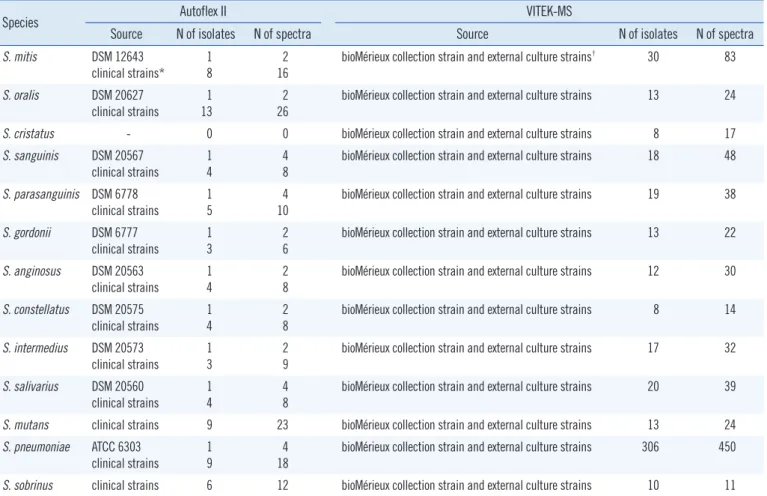Select the 'DSM 20563' source cell
The height and width of the screenshot is (496, 767).
click(x=117, y=271)
